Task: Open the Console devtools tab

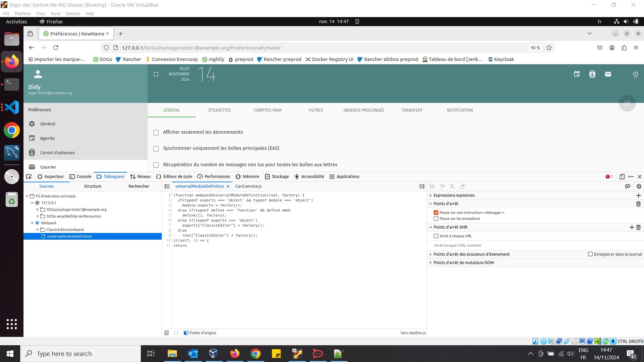Action: [80, 177]
